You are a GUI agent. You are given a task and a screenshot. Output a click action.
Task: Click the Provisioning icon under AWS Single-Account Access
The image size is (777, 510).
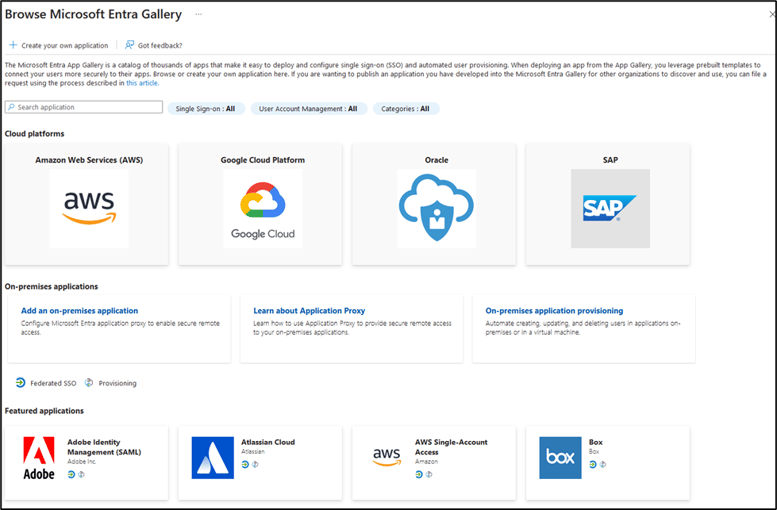(x=429, y=474)
